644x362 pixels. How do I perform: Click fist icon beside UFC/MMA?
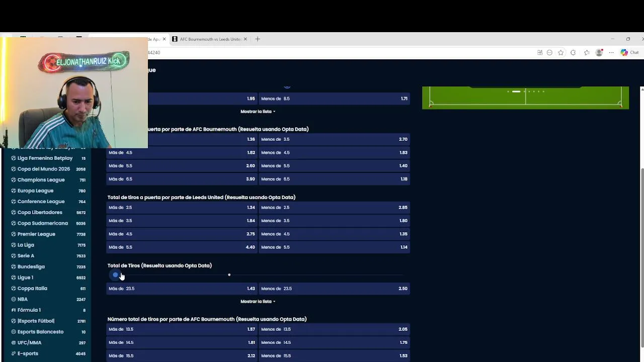point(14,343)
